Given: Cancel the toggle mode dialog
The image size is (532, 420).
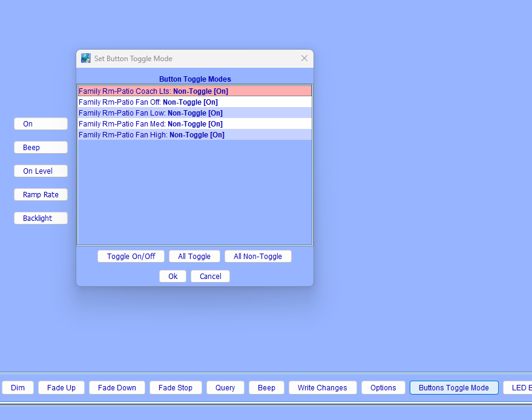Looking at the screenshot, I should (210, 277).
